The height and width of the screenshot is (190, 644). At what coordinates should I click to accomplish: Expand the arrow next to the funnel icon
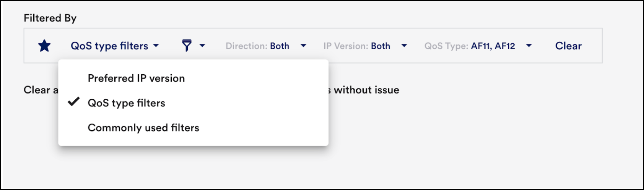tap(202, 46)
